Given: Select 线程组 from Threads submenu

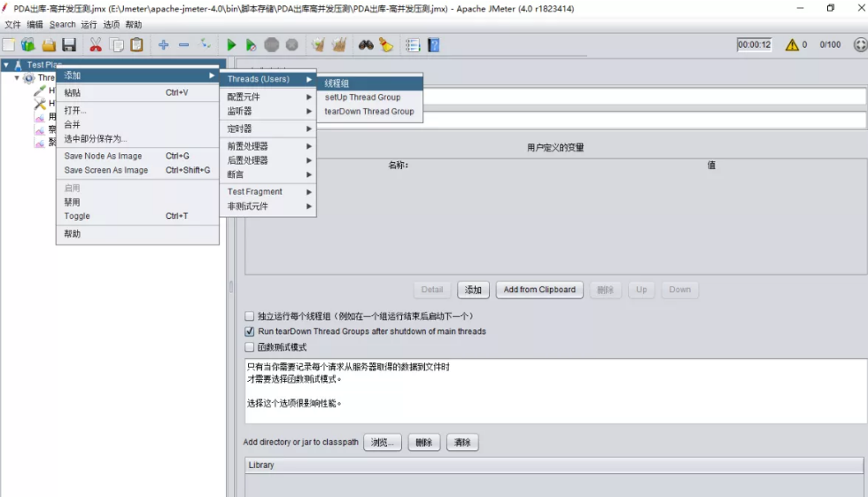Looking at the screenshot, I should (x=370, y=83).
